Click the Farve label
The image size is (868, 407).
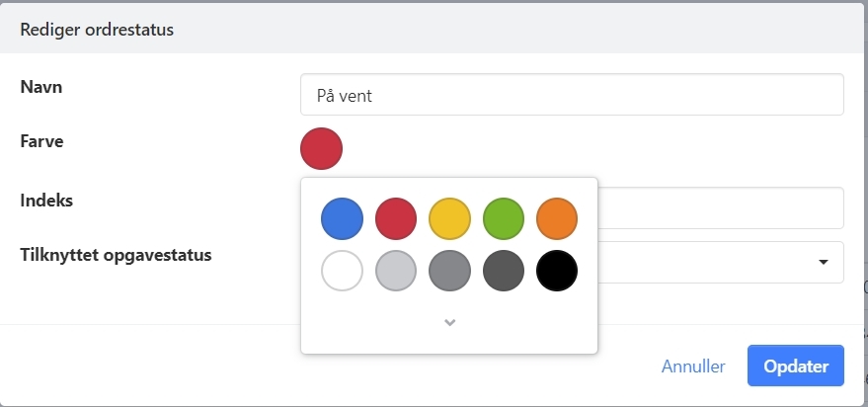[x=42, y=141]
